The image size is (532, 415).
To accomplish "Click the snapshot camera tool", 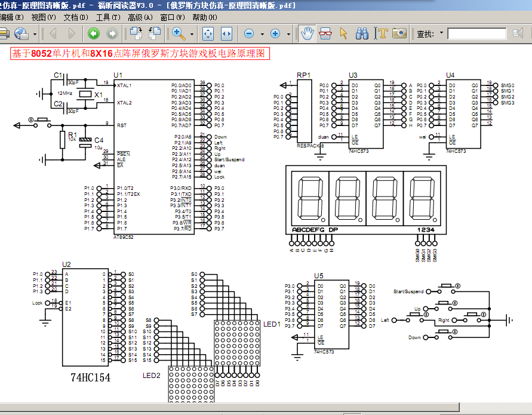I will click(x=399, y=33).
